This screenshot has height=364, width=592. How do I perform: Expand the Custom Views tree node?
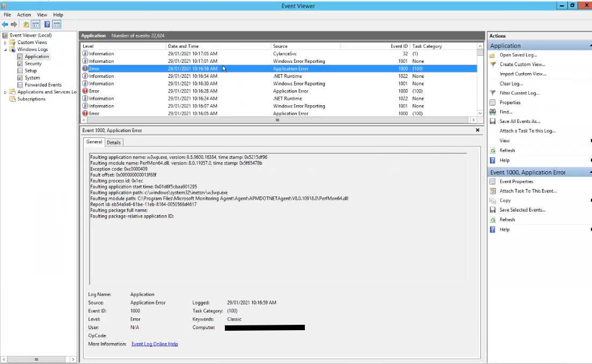[x=5, y=42]
